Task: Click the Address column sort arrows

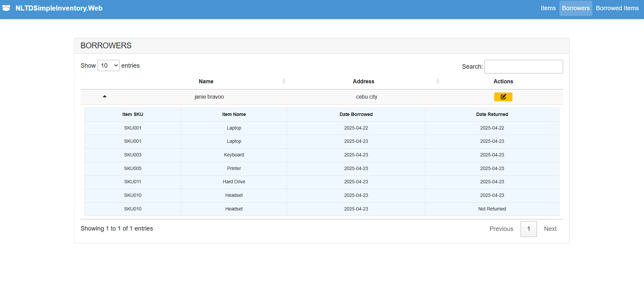Action: click(438, 81)
